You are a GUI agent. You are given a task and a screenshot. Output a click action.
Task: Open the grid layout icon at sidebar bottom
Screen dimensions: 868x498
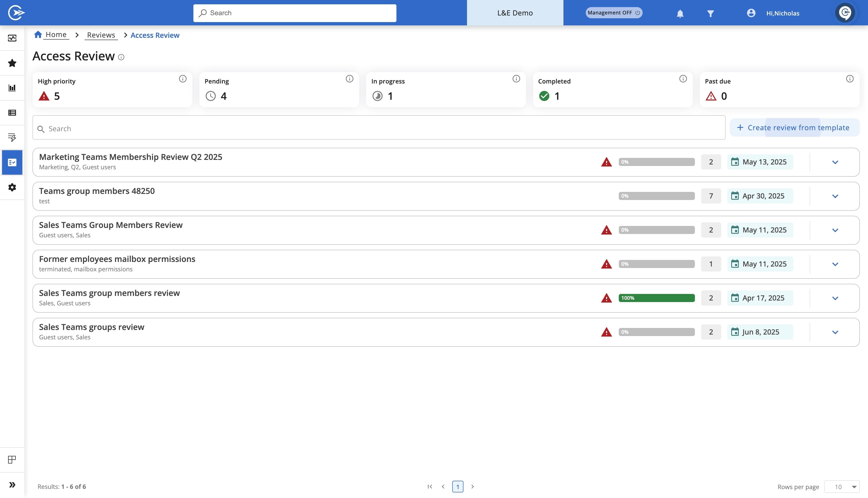pos(12,460)
